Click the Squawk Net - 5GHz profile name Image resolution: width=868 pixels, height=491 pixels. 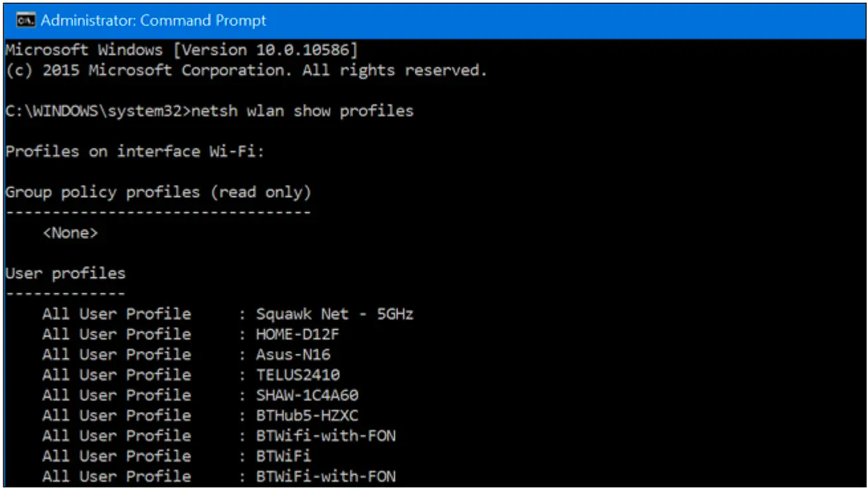(334, 314)
